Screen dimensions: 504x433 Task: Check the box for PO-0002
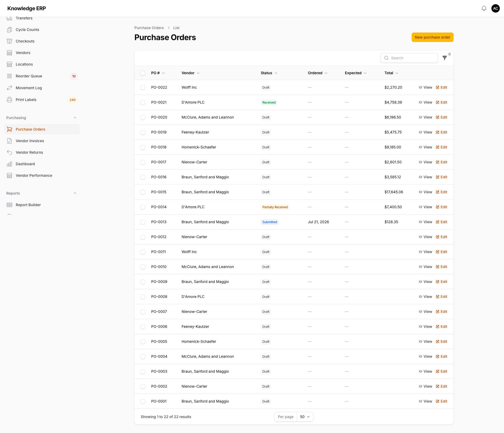pos(143,387)
